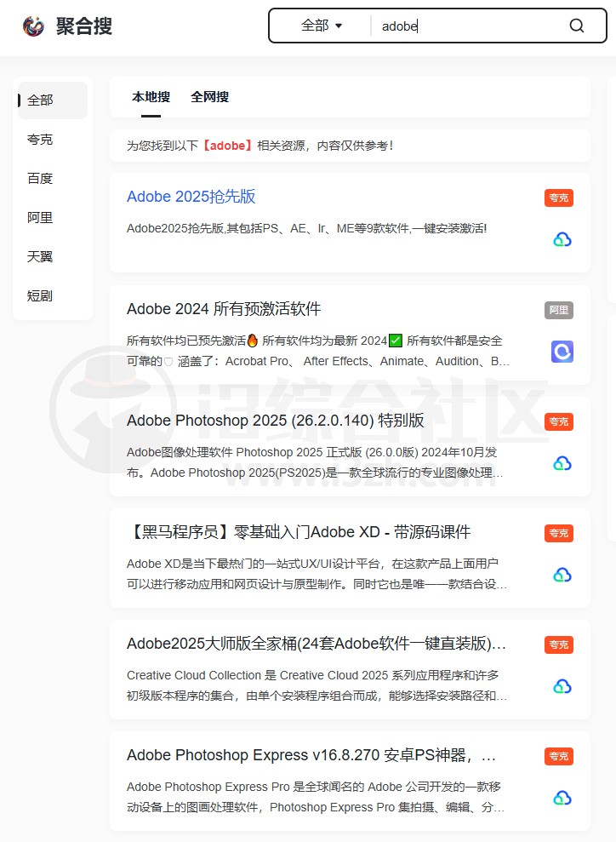Click Aliyun drive icon on Adobe 2024 card
This screenshot has height=842, width=616.
tap(562, 352)
